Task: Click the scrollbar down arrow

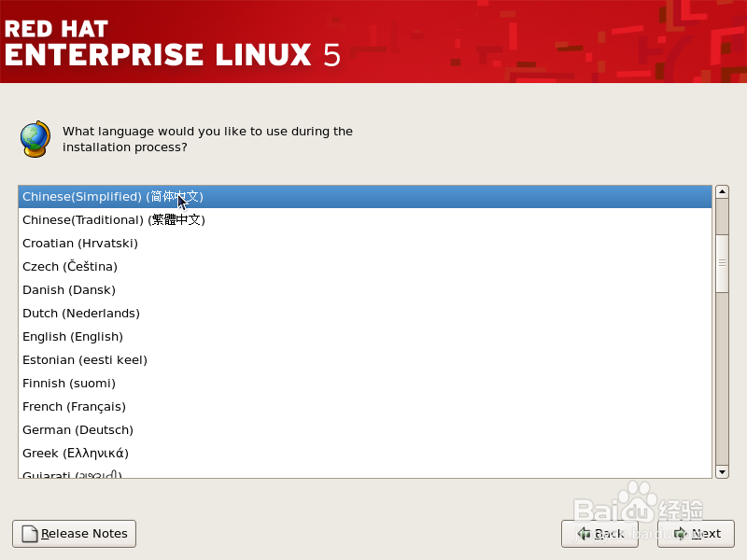Action: (722, 471)
